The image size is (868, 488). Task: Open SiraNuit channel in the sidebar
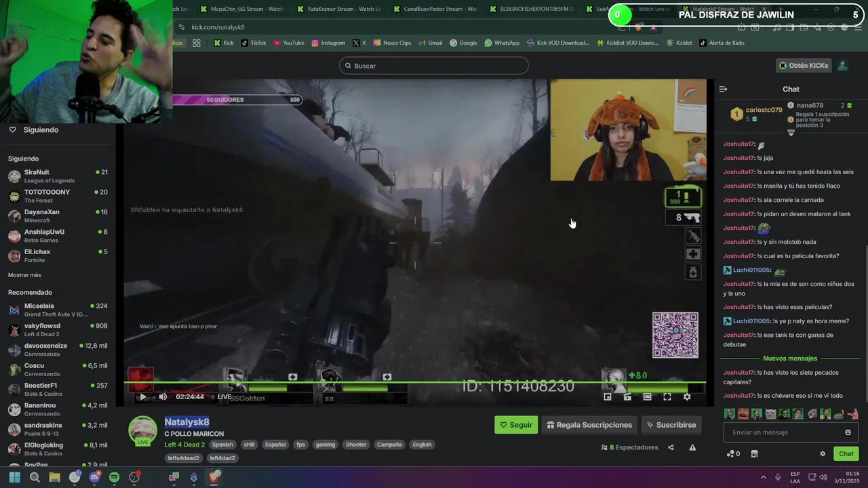pyautogui.click(x=58, y=176)
